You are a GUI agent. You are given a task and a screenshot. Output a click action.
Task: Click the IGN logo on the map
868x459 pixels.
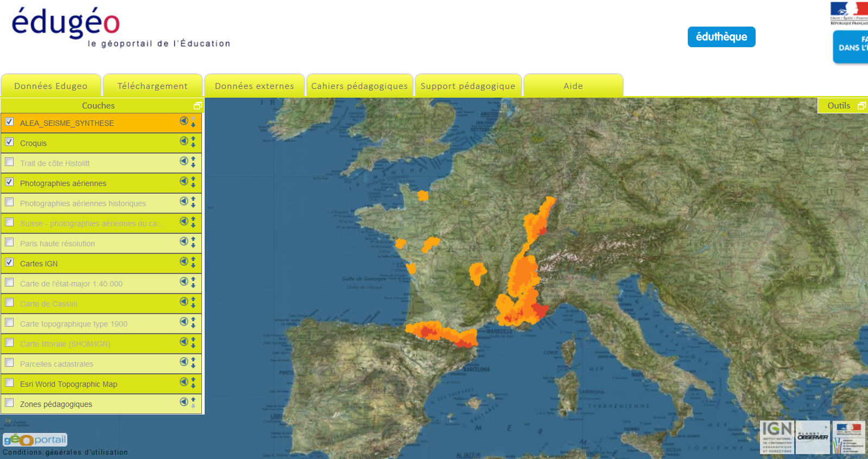(x=777, y=437)
